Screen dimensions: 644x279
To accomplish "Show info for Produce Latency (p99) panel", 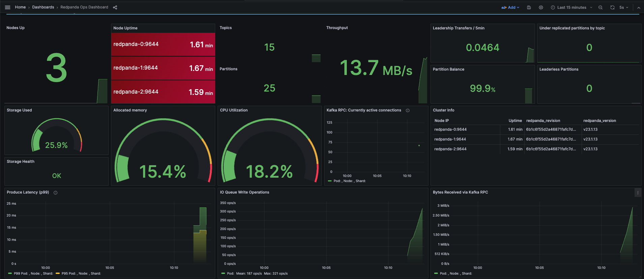I will click(x=56, y=193).
